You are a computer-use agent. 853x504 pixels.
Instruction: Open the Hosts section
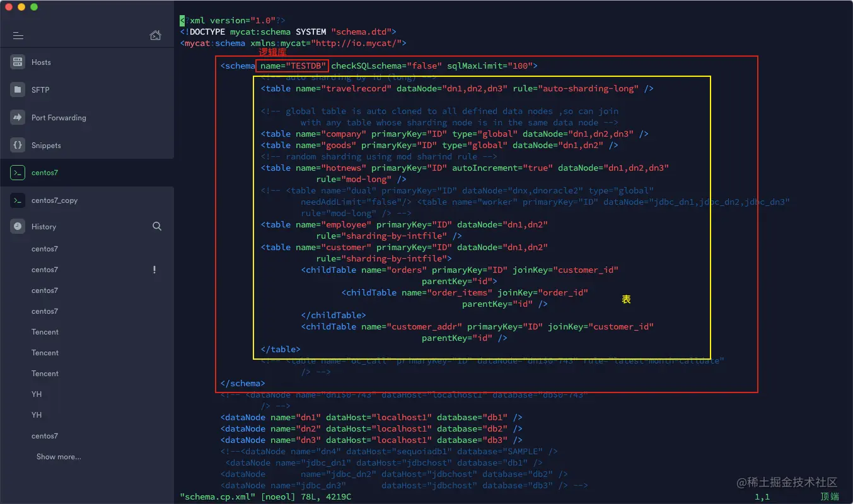pos(87,62)
